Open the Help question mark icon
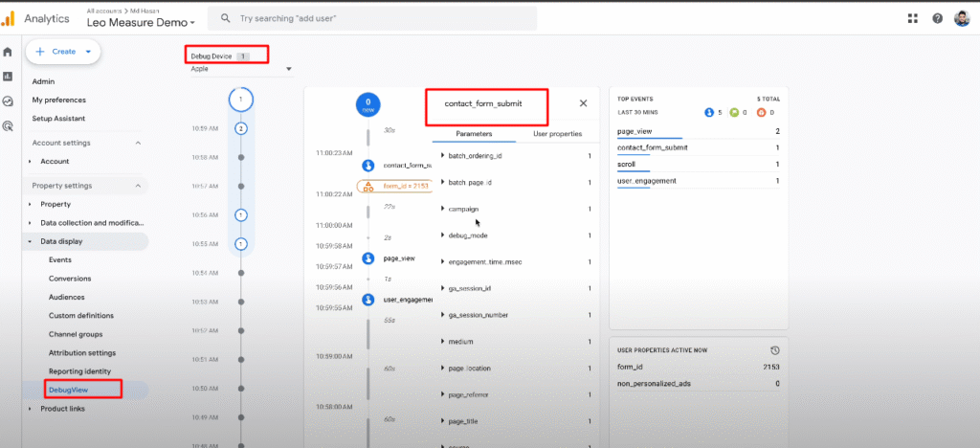 (x=938, y=19)
